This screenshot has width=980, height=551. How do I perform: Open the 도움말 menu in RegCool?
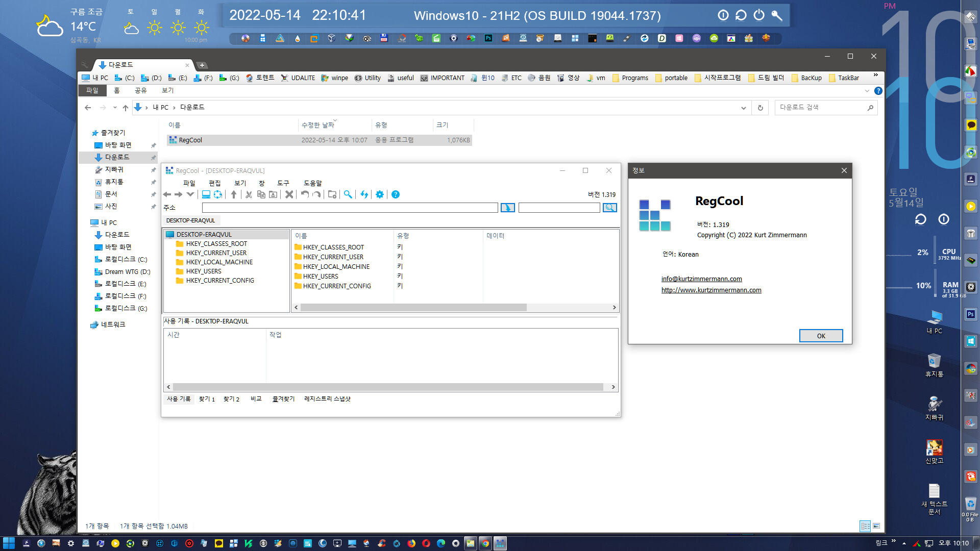[x=313, y=183]
